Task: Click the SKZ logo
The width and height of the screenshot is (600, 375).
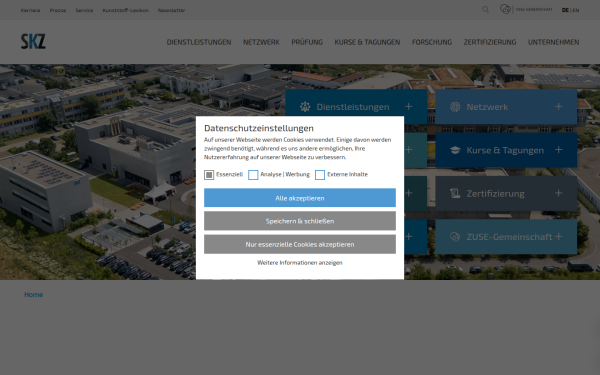Action: 33,41
